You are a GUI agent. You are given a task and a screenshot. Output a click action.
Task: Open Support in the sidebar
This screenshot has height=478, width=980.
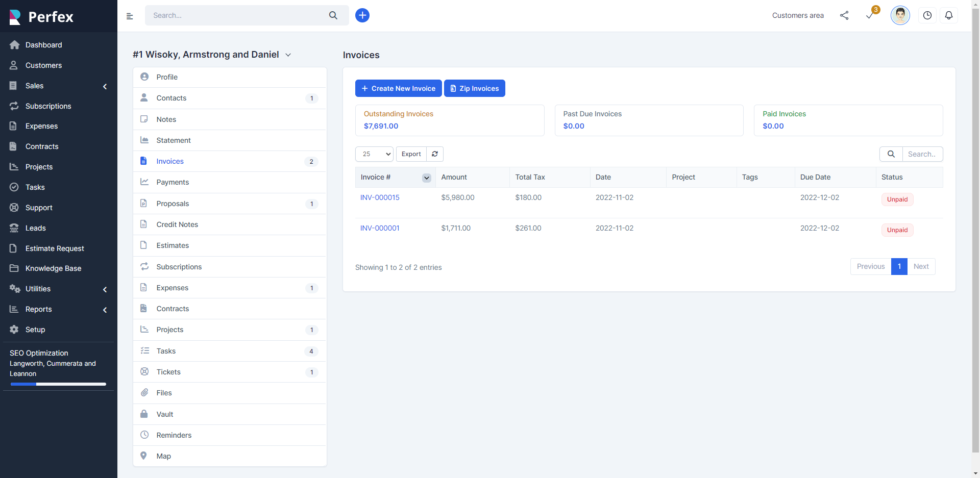(x=59, y=208)
